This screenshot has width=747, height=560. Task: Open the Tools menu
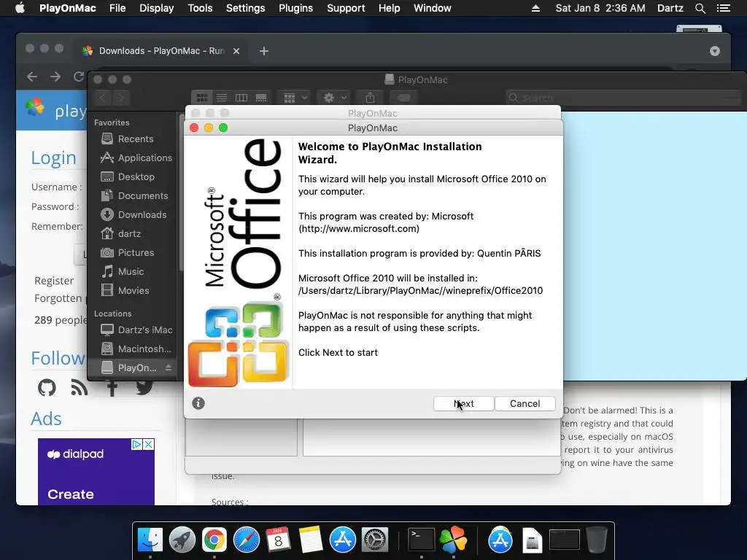click(x=200, y=8)
